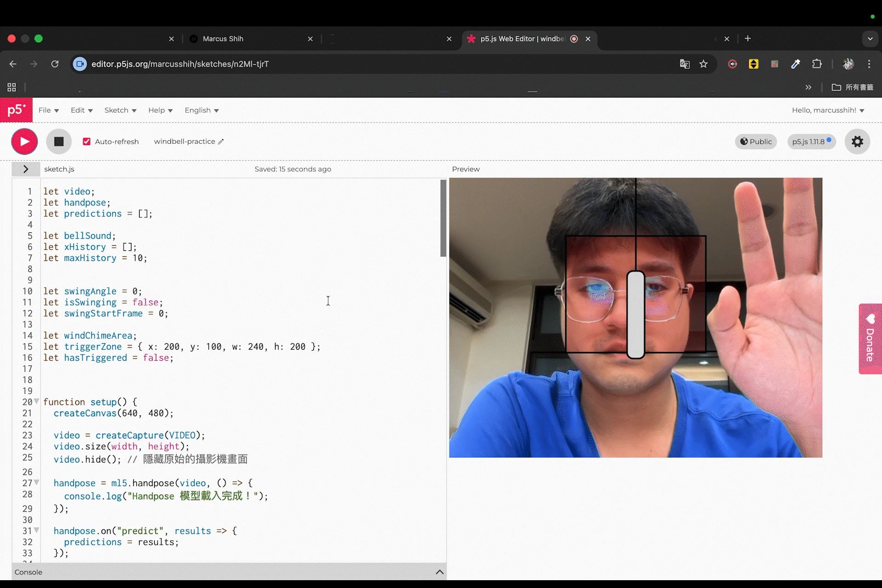Click the Public visibility button
Viewport: 882px width, 588px height.
pos(756,141)
